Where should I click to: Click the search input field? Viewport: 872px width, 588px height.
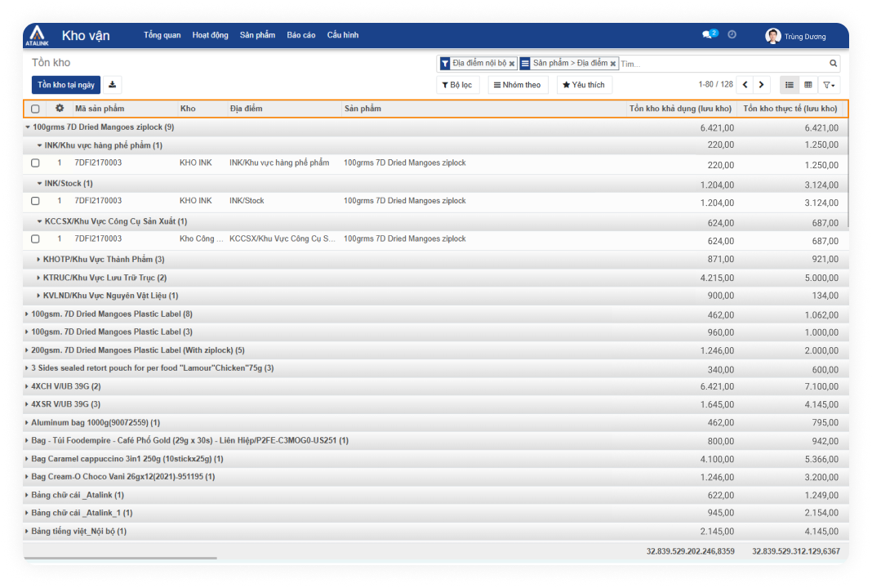click(722, 64)
